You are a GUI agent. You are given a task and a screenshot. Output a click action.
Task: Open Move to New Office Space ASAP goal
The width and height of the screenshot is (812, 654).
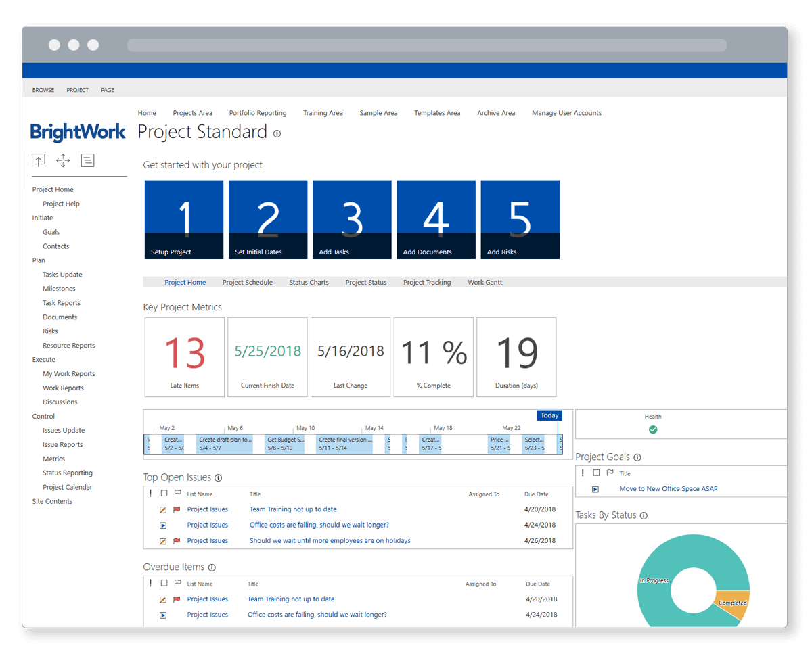click(x=669, y=489)
